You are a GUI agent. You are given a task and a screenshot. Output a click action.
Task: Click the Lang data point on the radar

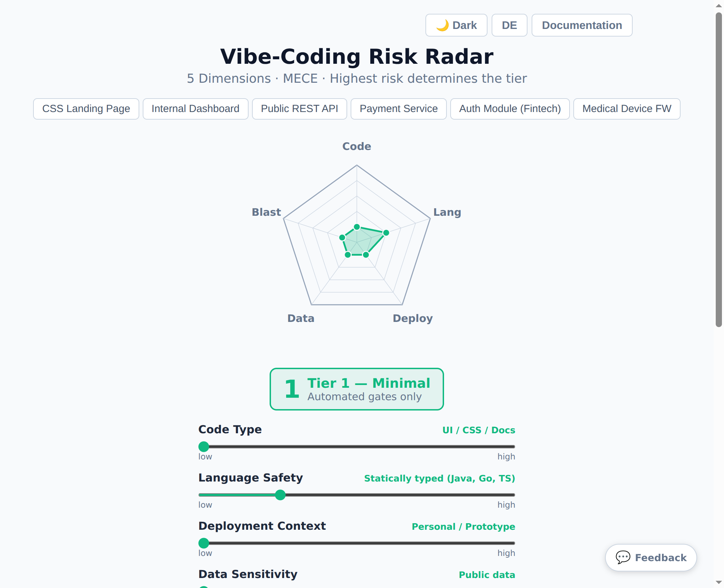[386, 233]
